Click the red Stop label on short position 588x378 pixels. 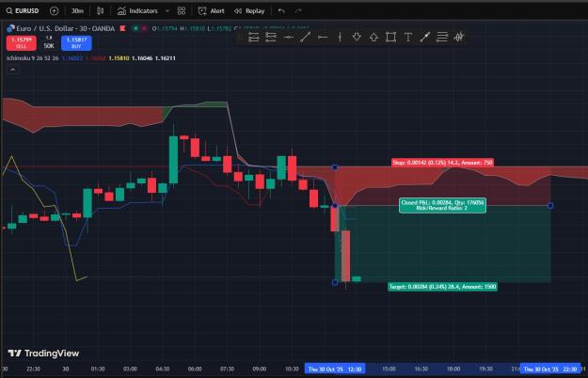pos(442,163)
